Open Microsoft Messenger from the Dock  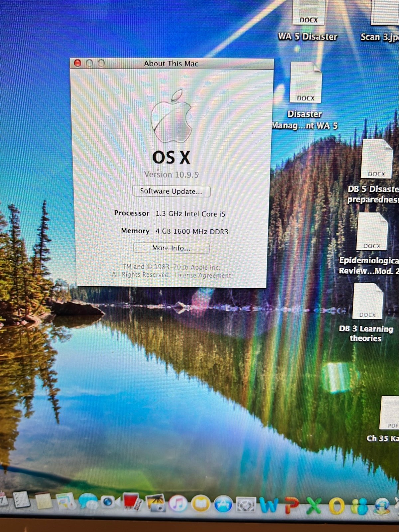pyautogui.click(x=360, y=507)
